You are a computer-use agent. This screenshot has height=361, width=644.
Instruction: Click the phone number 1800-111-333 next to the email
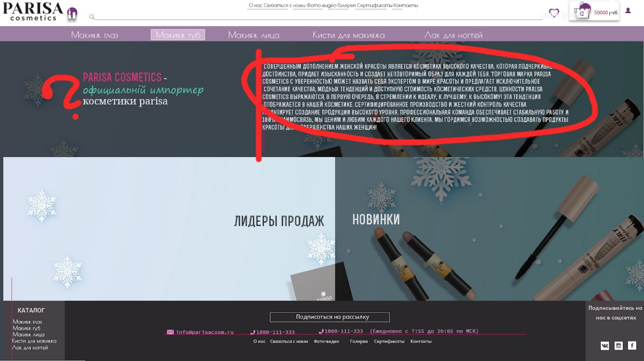tap(275, 332)
